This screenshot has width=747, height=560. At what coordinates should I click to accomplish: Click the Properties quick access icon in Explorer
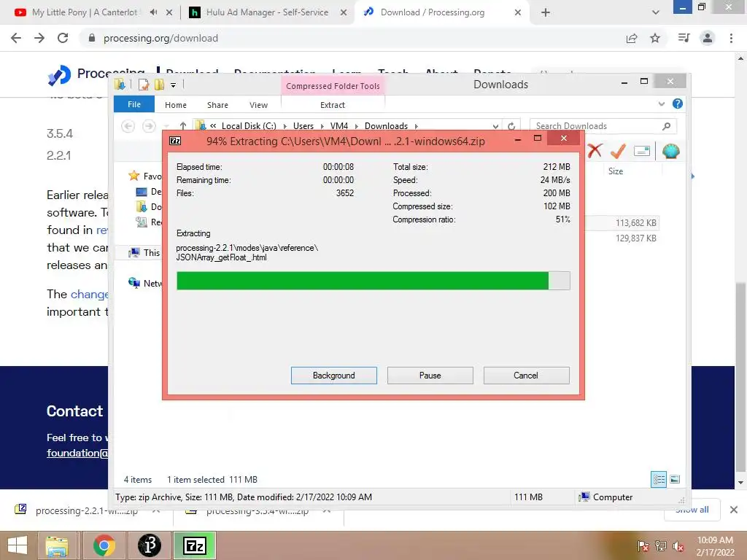click(x=144, y=85)
